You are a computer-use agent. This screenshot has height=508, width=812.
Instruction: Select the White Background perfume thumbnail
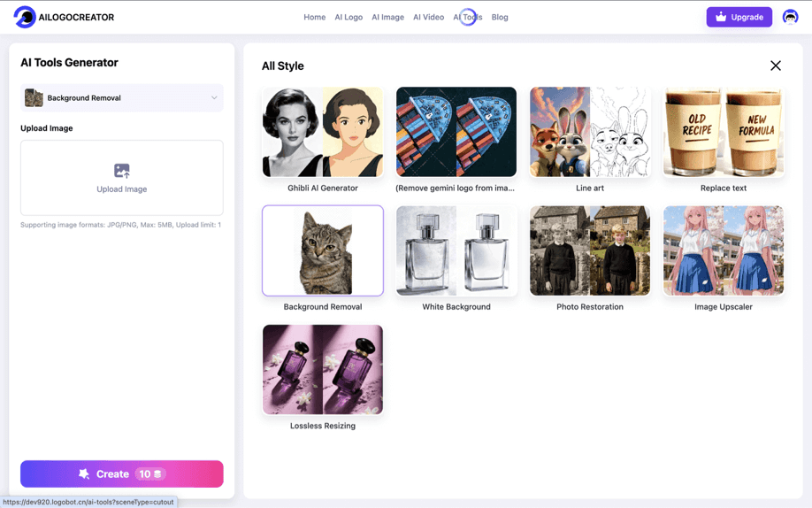coord(456,250)
